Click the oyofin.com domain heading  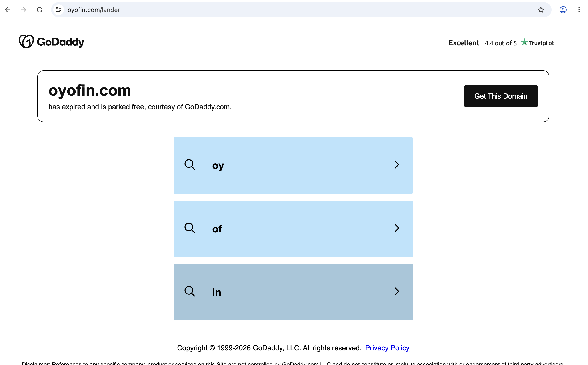[90, 91]
